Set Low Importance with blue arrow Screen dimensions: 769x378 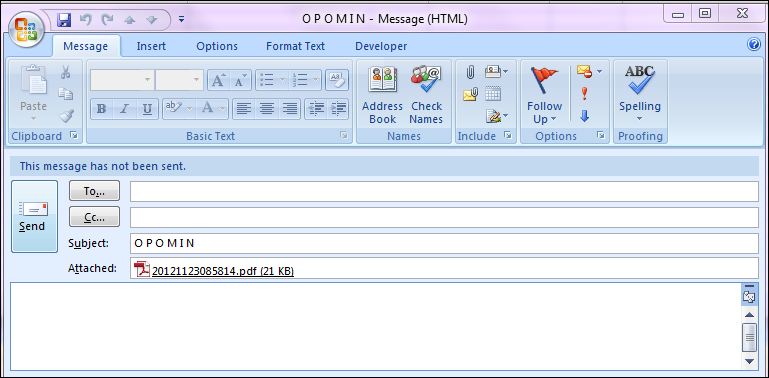(x=584, y=116)
